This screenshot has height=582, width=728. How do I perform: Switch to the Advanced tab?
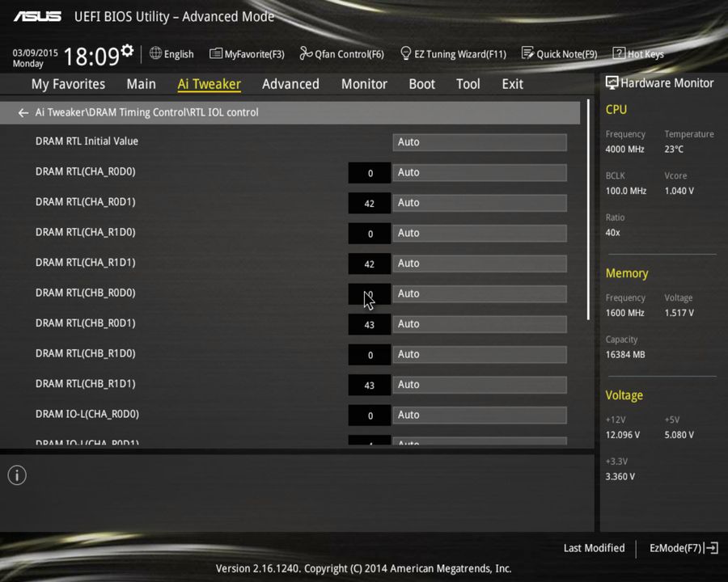290,83
